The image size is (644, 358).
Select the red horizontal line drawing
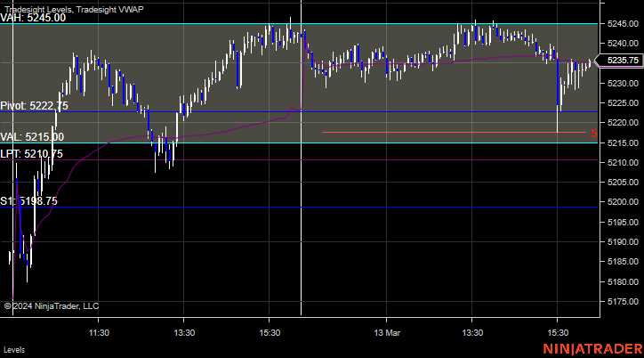[454, 133]
